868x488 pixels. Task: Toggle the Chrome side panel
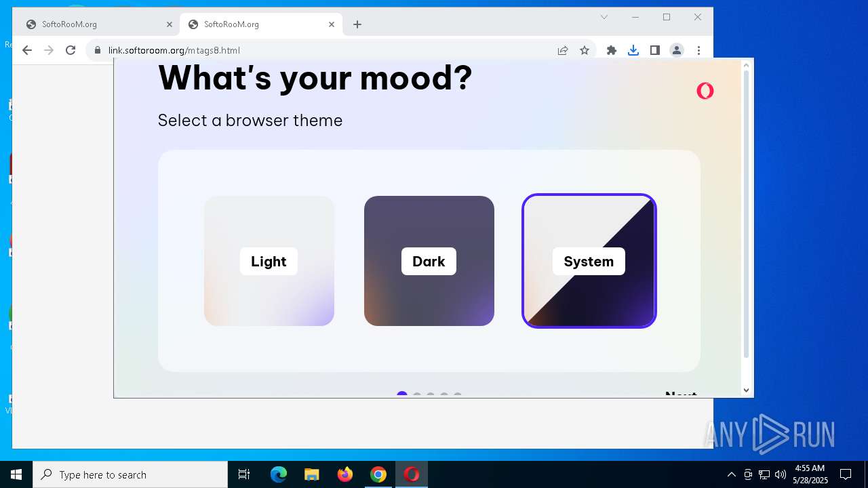point(655,50)
